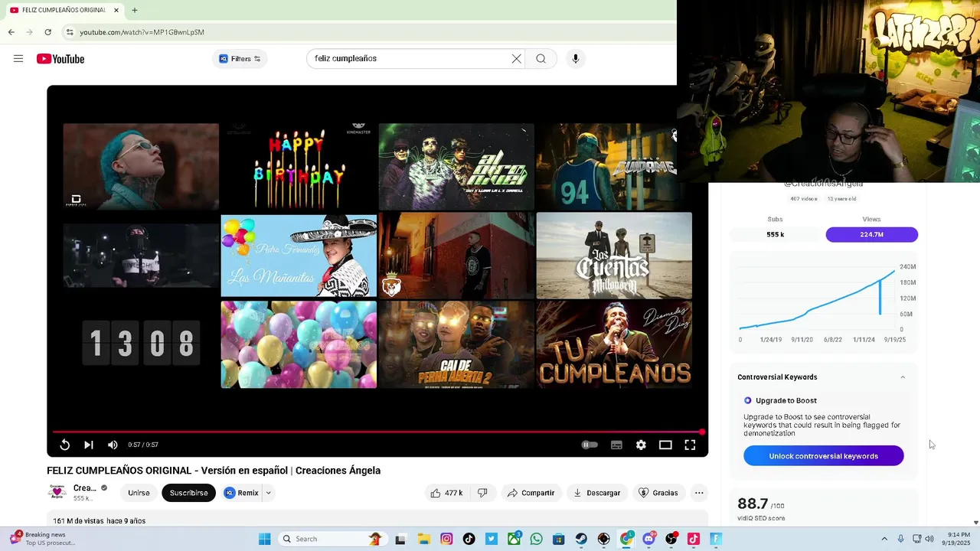Image resolution: width=980 pixels, height=551 pixels.
Task: Replay the video
Action: 65,445
